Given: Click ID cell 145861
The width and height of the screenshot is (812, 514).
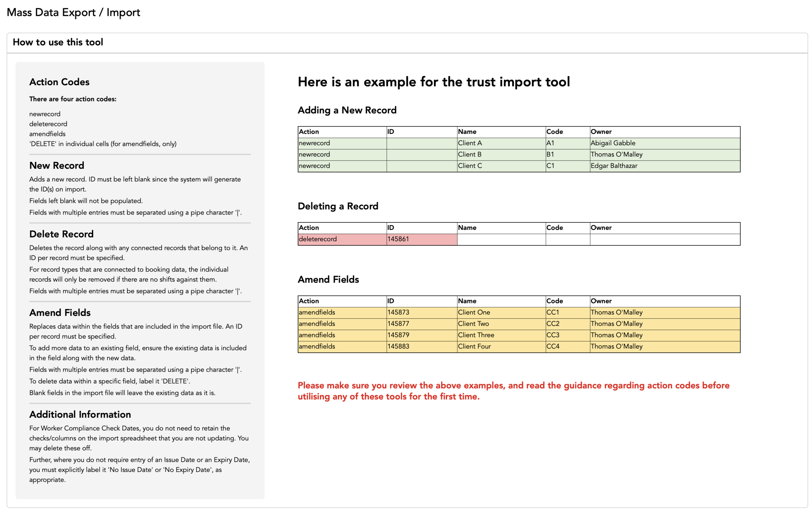Looking at the screenshot, I should 398,239.
